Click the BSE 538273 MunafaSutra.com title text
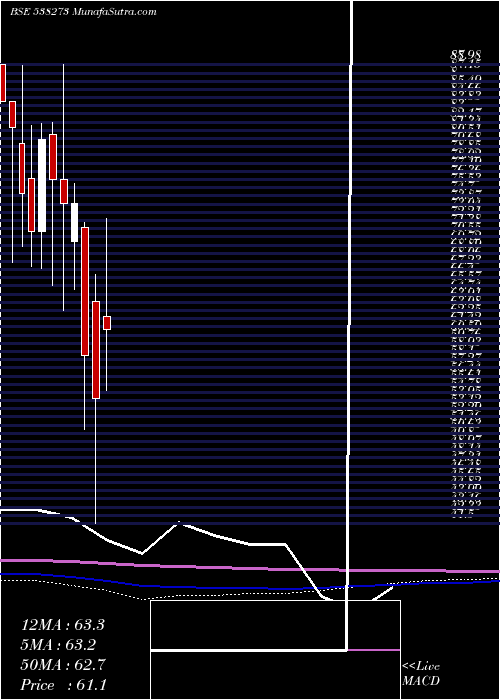Screen dimensions: 500x700 (83, 12)
